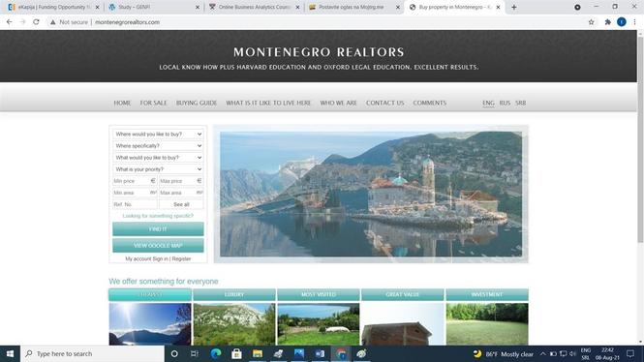Open the COMMENTS page
The height and width of the screenshot is (362, 644).
pyautogui.click(x=430, y=103)
